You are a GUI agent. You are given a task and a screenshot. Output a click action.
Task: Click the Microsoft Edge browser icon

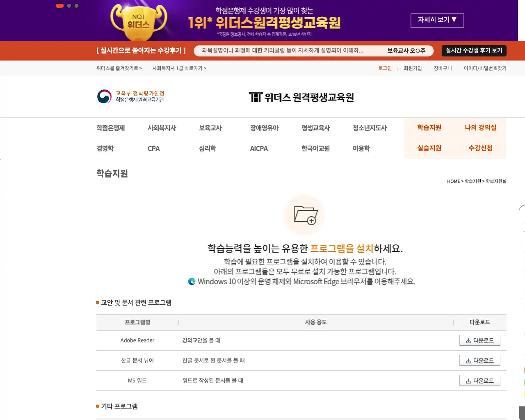pyautogui.click(x=192, y=281)
